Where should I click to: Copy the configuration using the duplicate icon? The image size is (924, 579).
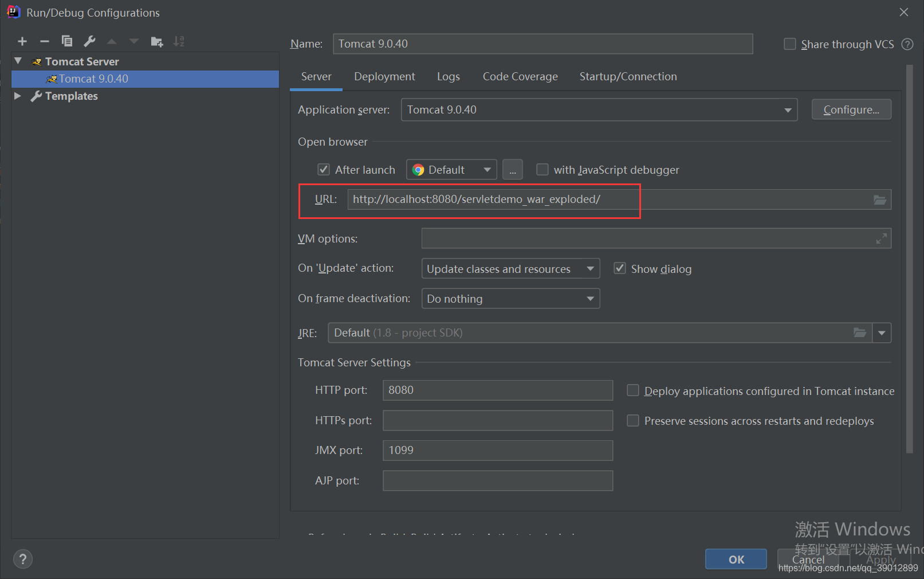pyautogui.click(x=67, y=41)
